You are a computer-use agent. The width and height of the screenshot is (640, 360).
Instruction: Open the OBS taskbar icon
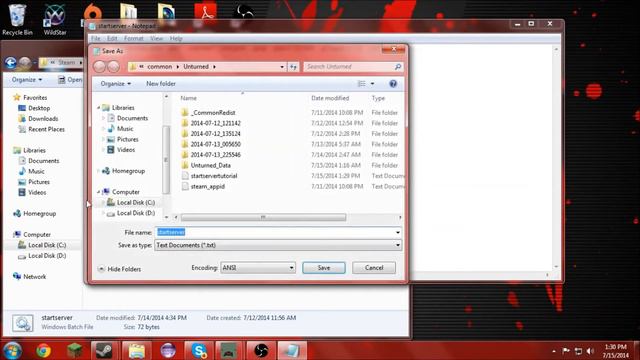click(x=261, y=351)
